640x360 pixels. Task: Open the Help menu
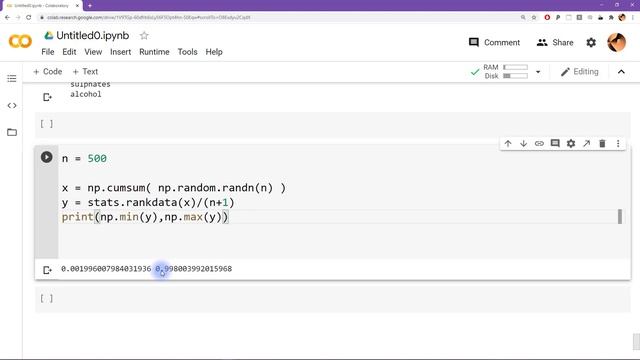pyautogui.click(x=214, y=52)
